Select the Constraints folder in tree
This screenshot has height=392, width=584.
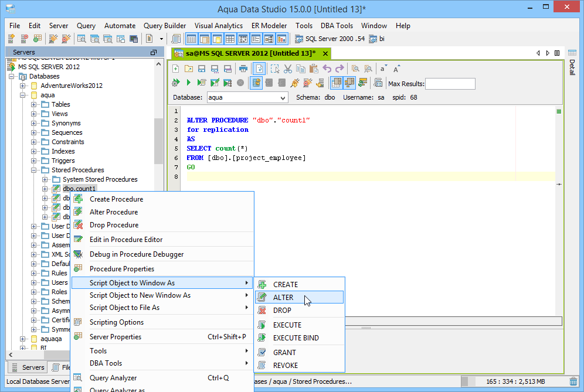tap(68, 142)
